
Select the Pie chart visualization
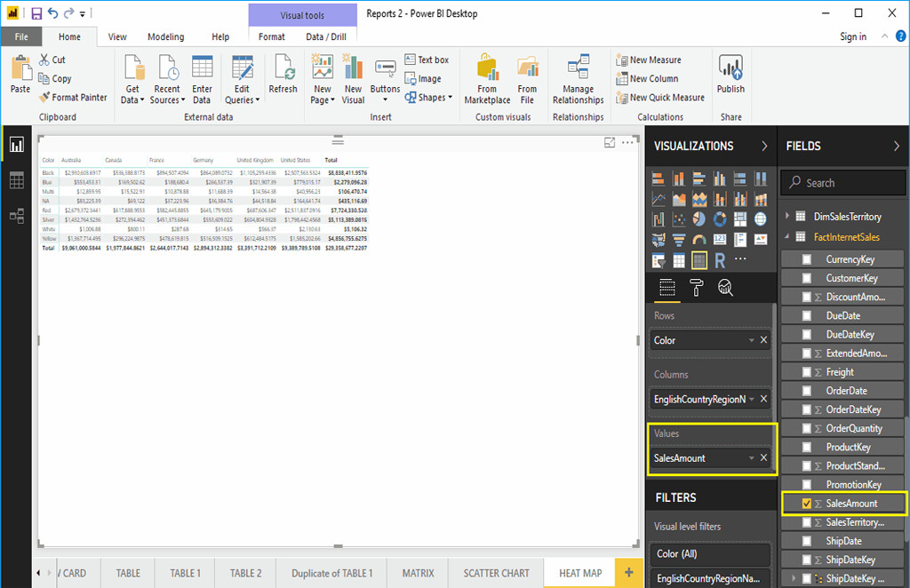699,219
